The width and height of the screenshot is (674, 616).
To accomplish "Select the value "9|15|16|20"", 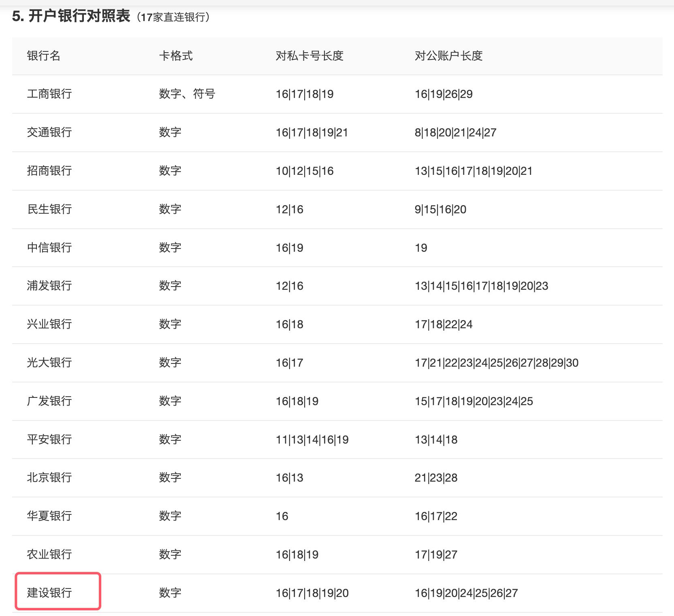I will [x=440, y=210].
